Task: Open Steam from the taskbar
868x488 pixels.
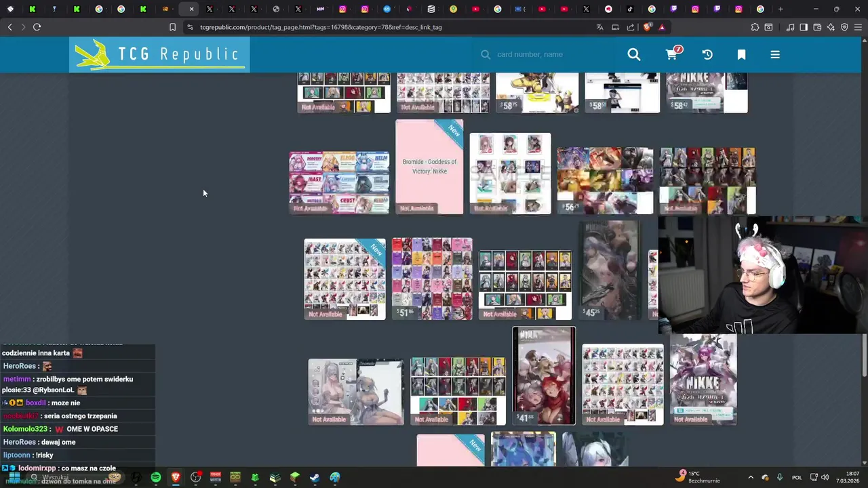Action: pyautogui.click(x=315, y=477)
